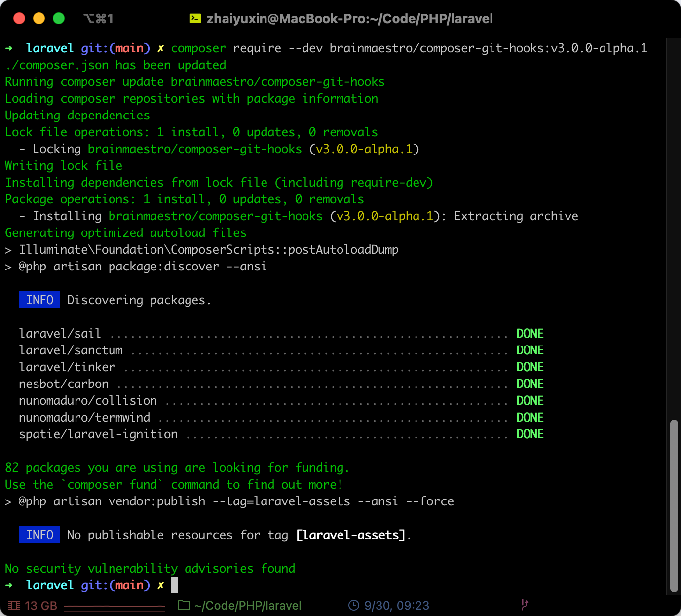The height and width of the screenshot is (616, 681).
Task: Click the laravel/sail package row
Action: (x=281, y=334)
